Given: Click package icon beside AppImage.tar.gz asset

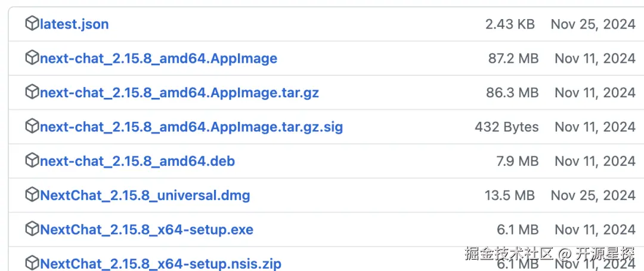Looking at the screenshot, I should [x=32, y=92].
